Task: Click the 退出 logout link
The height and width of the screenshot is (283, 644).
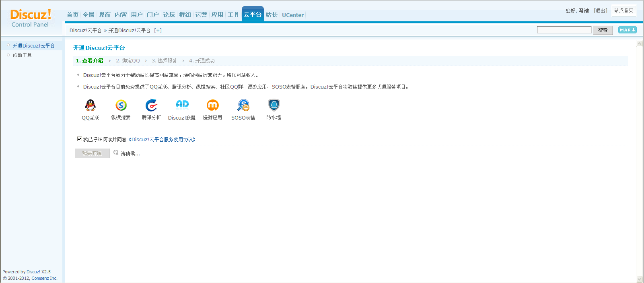Action: tap(600, 11)
